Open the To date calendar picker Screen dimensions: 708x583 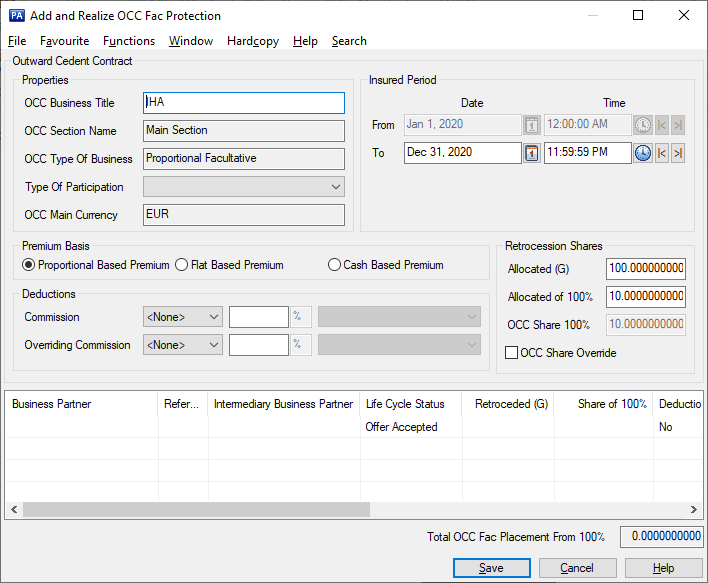coord(531,153)
